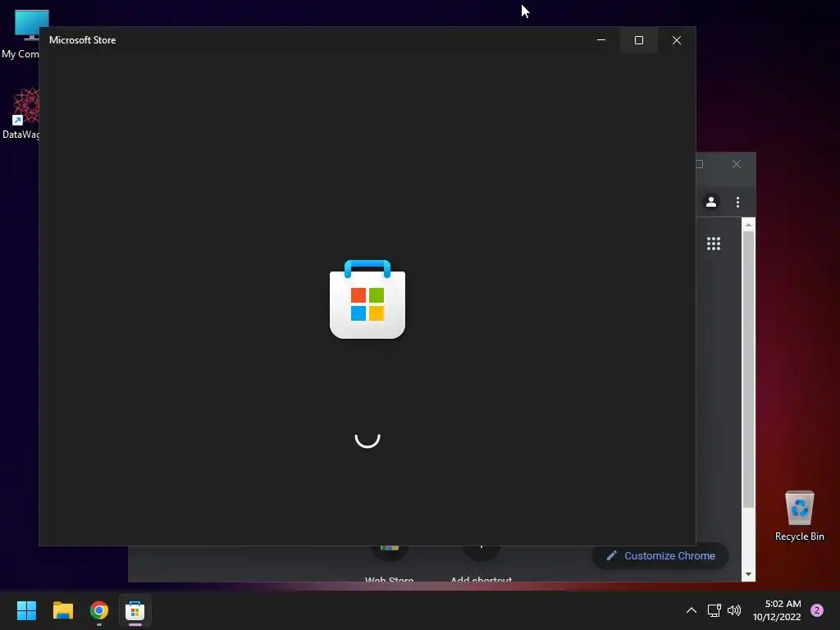This screenshot has height=630, width=840.
Task: Open the Chrome profile avatar icon
Action: pyautogui.click(x=711, y=202)
